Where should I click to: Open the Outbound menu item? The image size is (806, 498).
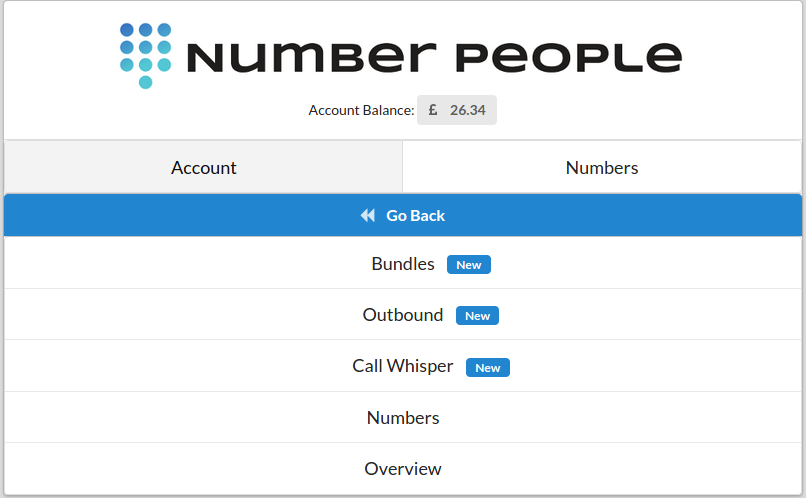point(403,315)
